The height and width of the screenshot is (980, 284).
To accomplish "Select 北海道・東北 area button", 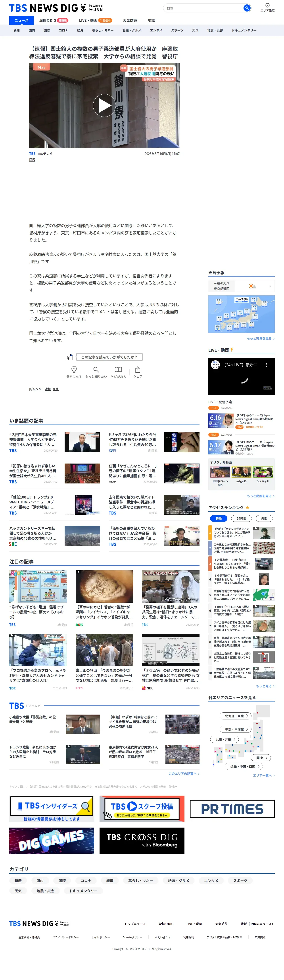I will tap(236, 716).
